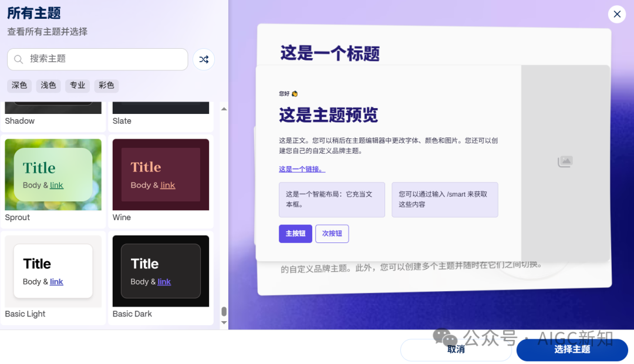Toggle the 深色 theme filter chip
634x364 pixels.
pyautogui.click(x=19, y=86)
